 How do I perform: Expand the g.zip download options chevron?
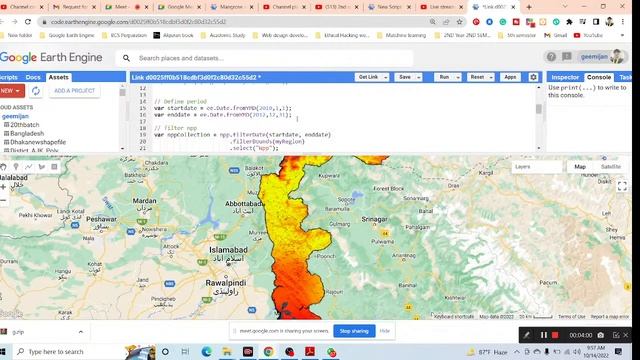(x=81, y=332)
